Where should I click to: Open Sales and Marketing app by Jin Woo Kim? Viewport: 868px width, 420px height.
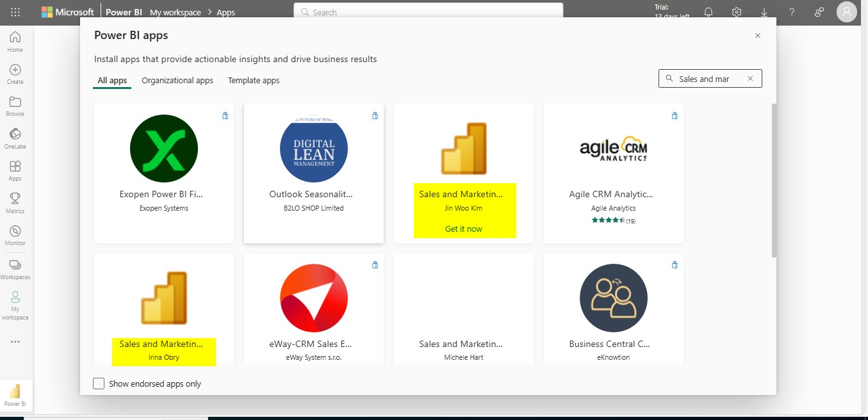461,194
